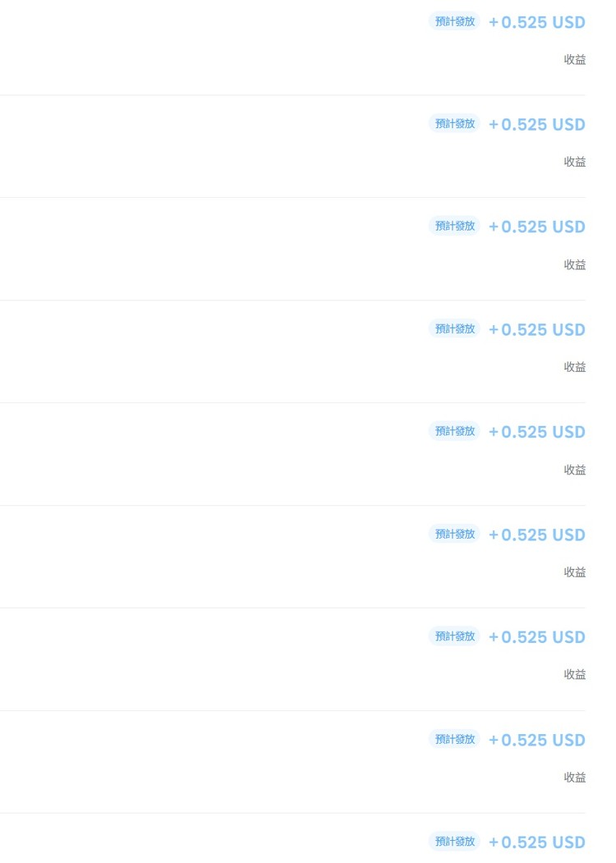This screenshot has height=863, width=616.
Task: Click the fifth row's +0.525 USD amount
Action: [x=537, y=432]
